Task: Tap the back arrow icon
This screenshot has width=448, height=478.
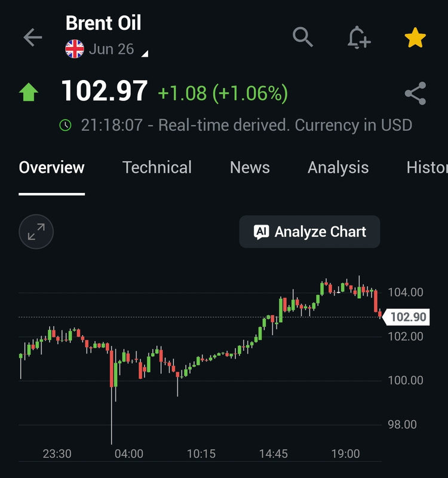Action: (x=33, y=38)
